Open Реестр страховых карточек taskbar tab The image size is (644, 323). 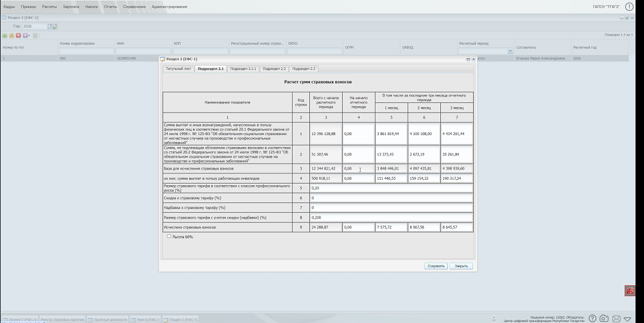click(63, 319)
